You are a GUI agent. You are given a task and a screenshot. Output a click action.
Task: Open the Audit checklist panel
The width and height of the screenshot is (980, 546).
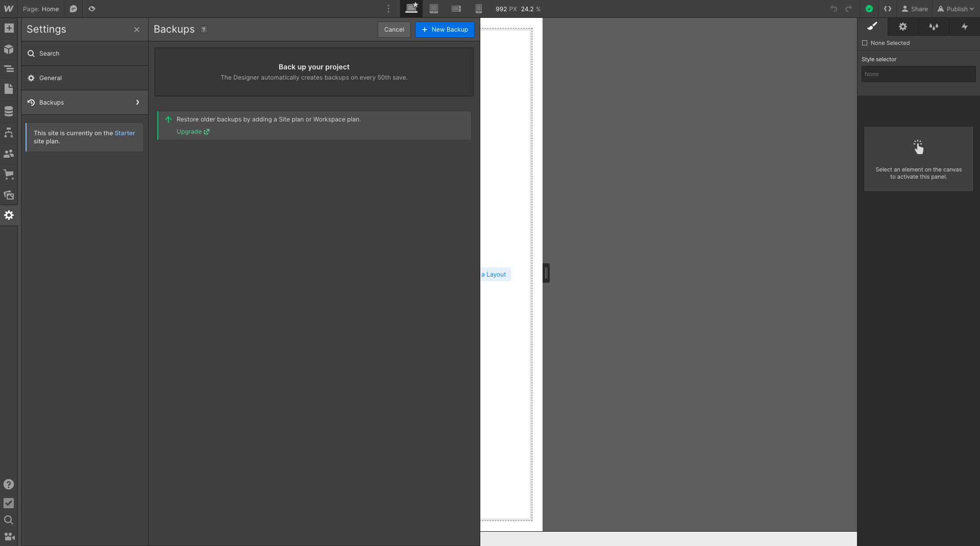pyautogui.click(x=9, y=503)
